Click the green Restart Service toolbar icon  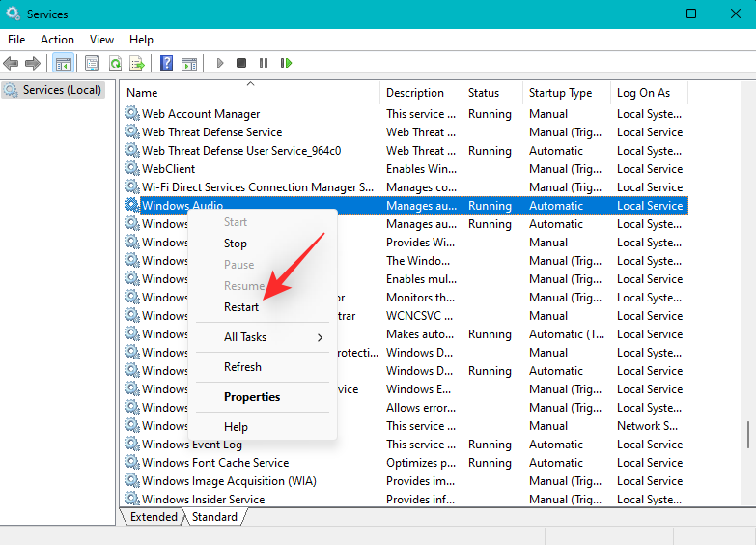(286, 63)
